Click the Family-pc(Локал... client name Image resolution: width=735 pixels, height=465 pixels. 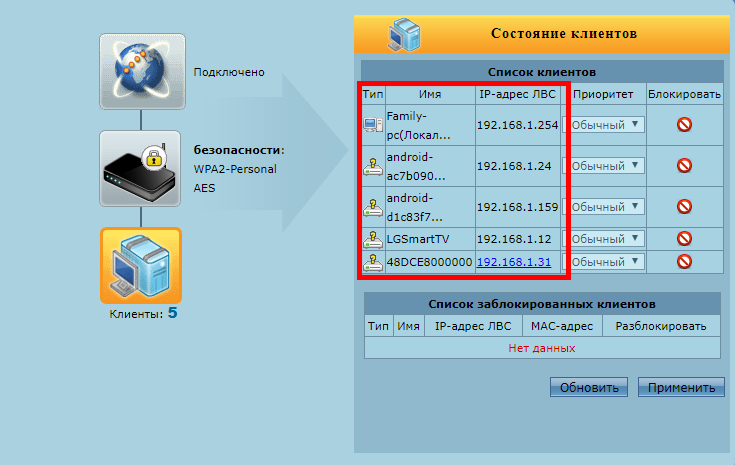pos(418,125)
